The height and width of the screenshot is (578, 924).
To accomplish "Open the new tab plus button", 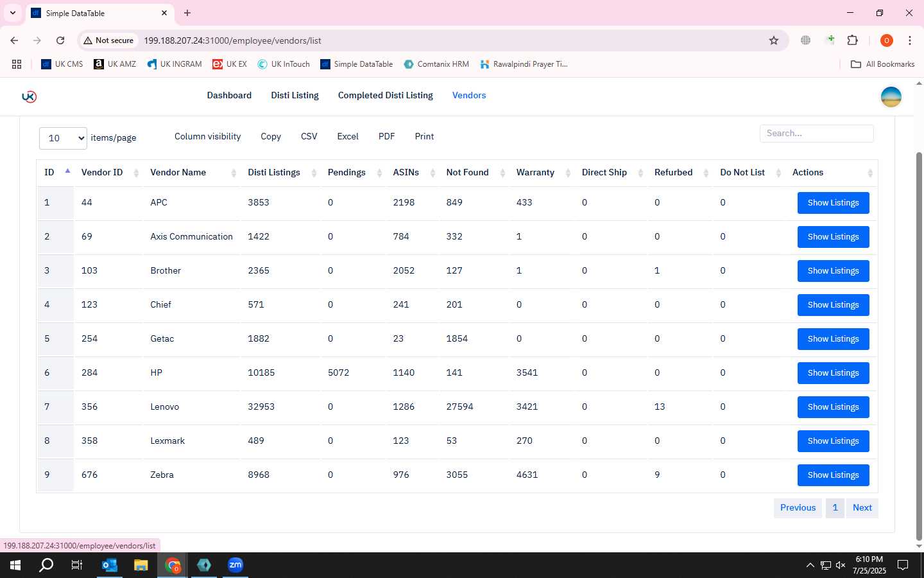I will (x=187, y=13).
